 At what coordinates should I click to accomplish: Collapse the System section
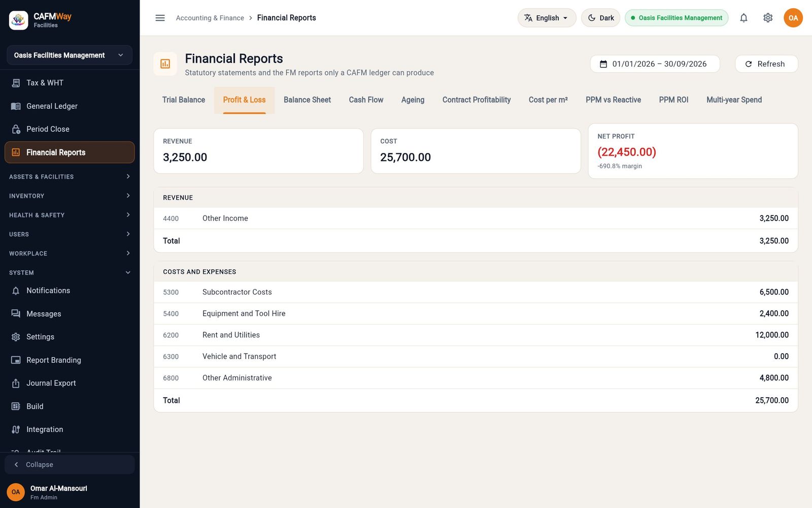pos(70,272)
